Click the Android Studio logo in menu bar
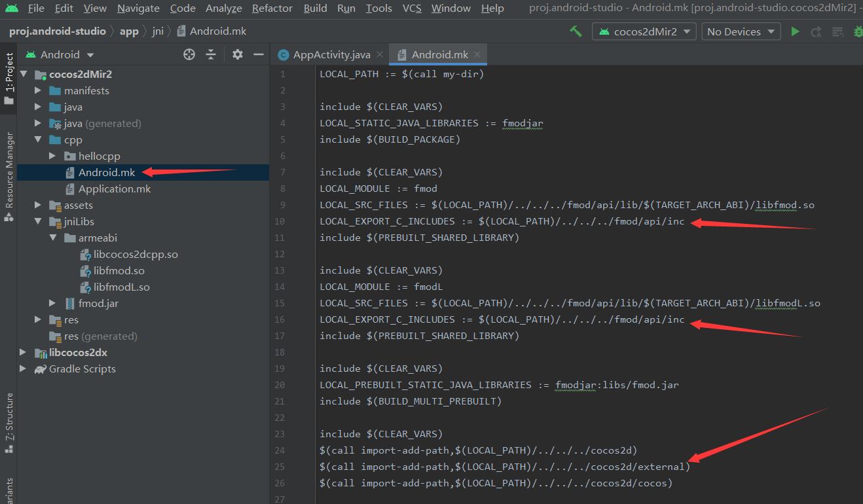 pyautogui.click(x=11, y=9)
